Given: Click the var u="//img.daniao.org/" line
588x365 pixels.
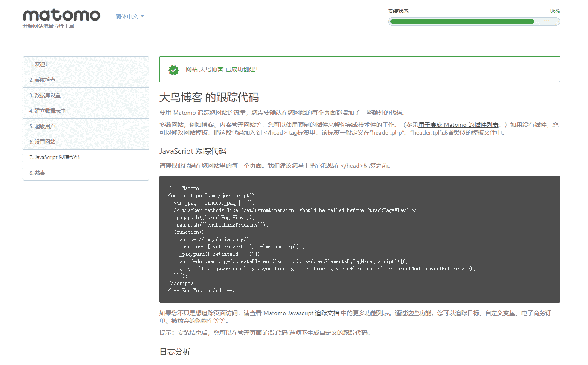Looking at the screenshot, I should point(215,239).
